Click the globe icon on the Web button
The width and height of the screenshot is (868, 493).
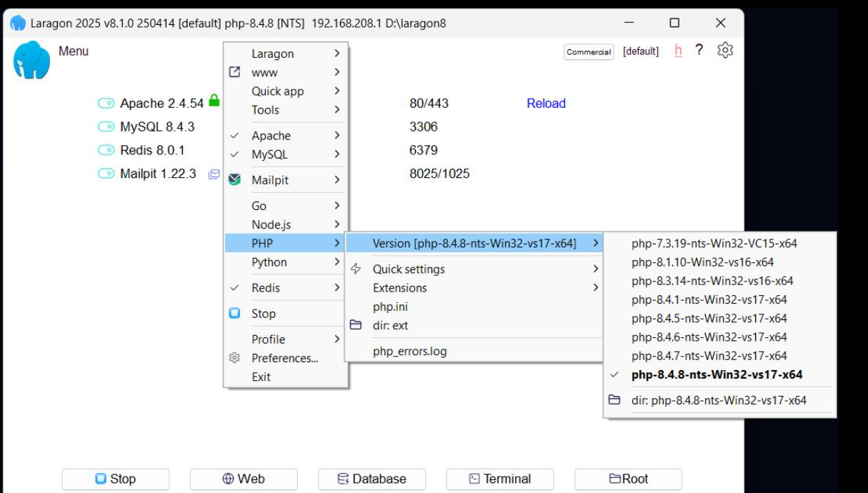click(x=229, y=479)
